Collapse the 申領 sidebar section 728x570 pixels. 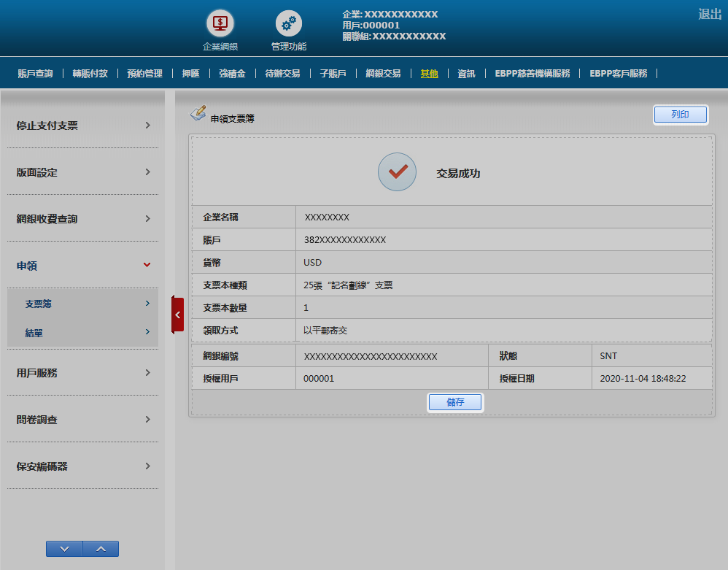(x=82, y=266)
